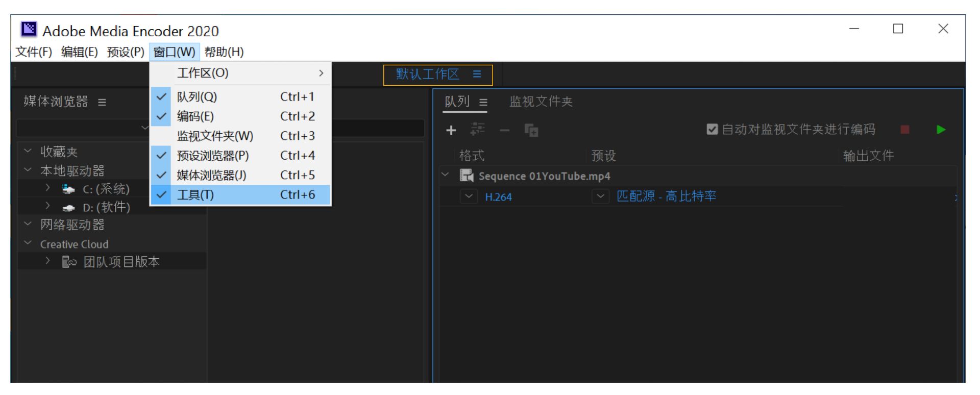Click the 媒体浏览器 panel title
Screen dimensions: 980x395
click(56, 102)
